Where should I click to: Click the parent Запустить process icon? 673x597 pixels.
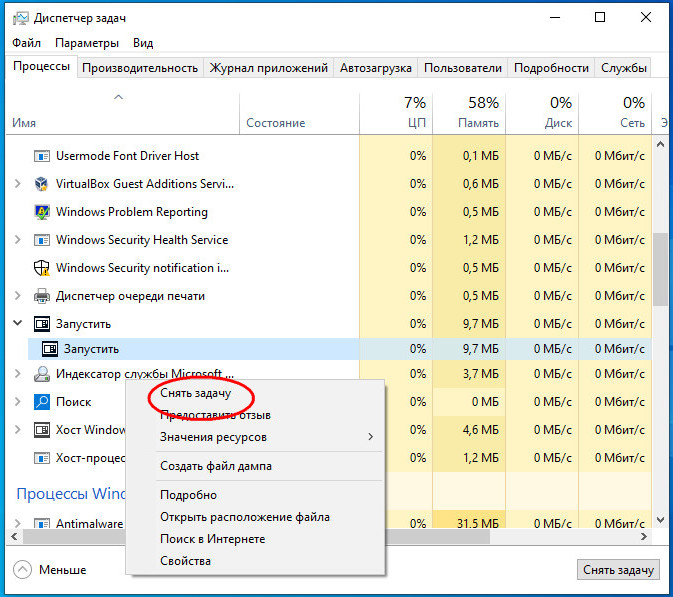point(42,324)
